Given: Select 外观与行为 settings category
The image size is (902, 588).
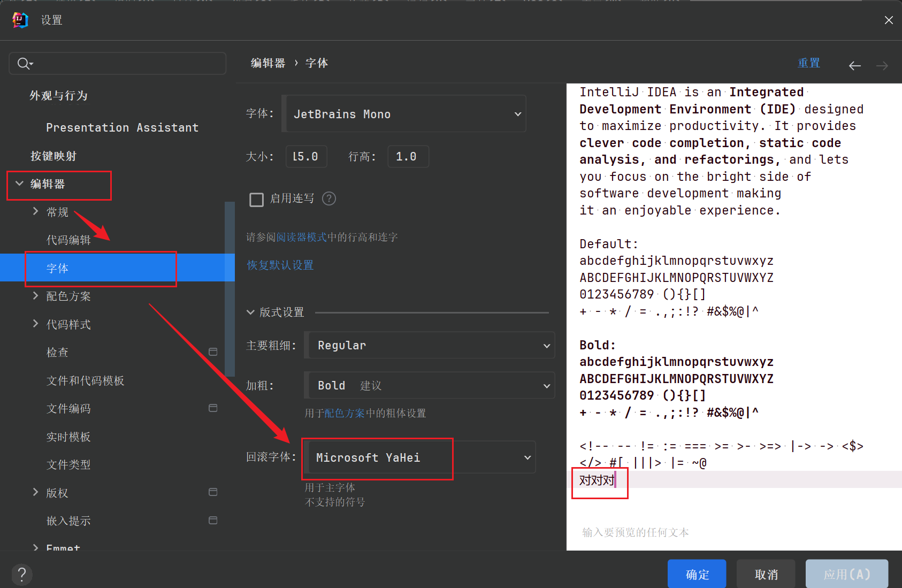Looking at the screenshot, I should point(58,96).
